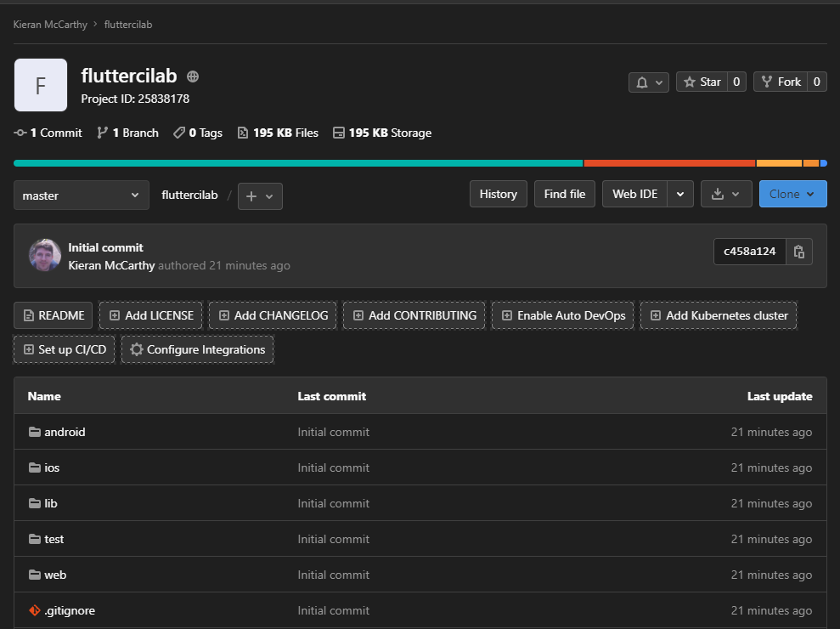Open the android folder

click(65, 432)
